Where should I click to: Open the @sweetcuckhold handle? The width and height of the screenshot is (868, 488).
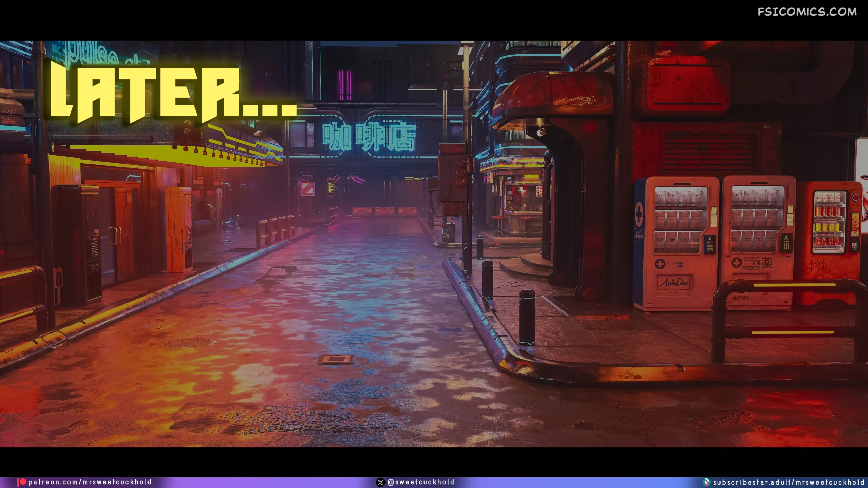click(x=421, y=482)
